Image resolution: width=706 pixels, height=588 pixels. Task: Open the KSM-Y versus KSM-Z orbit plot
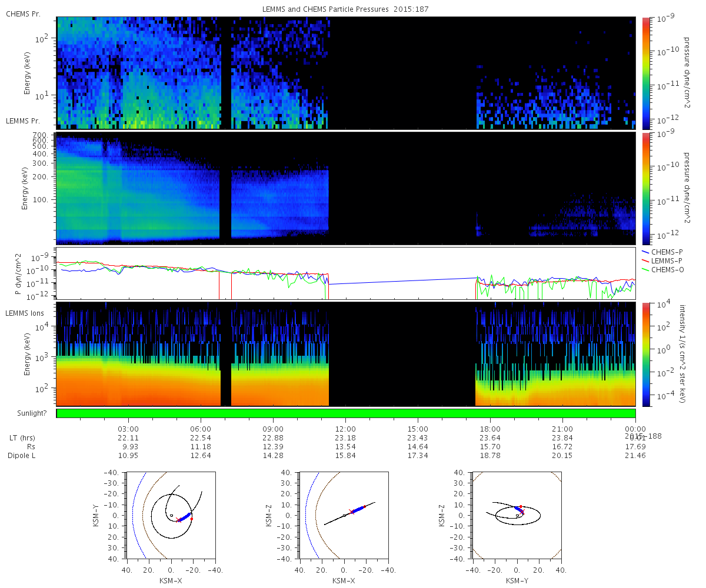[517, 514]
